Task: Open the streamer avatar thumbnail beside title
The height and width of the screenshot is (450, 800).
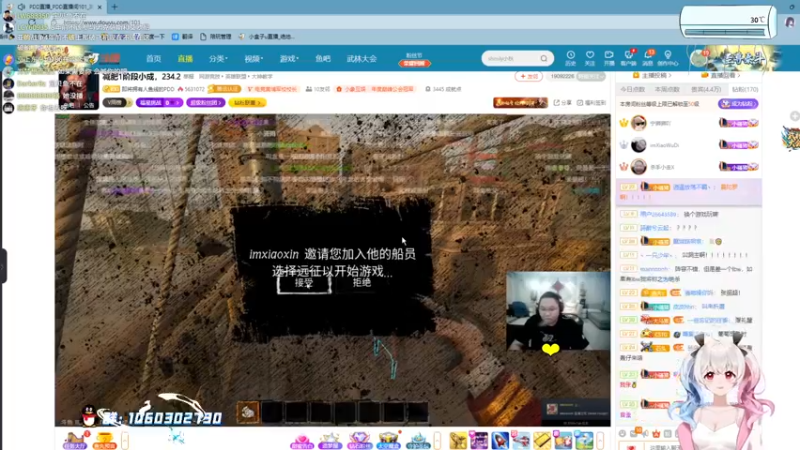Action: tap(79, 91)
